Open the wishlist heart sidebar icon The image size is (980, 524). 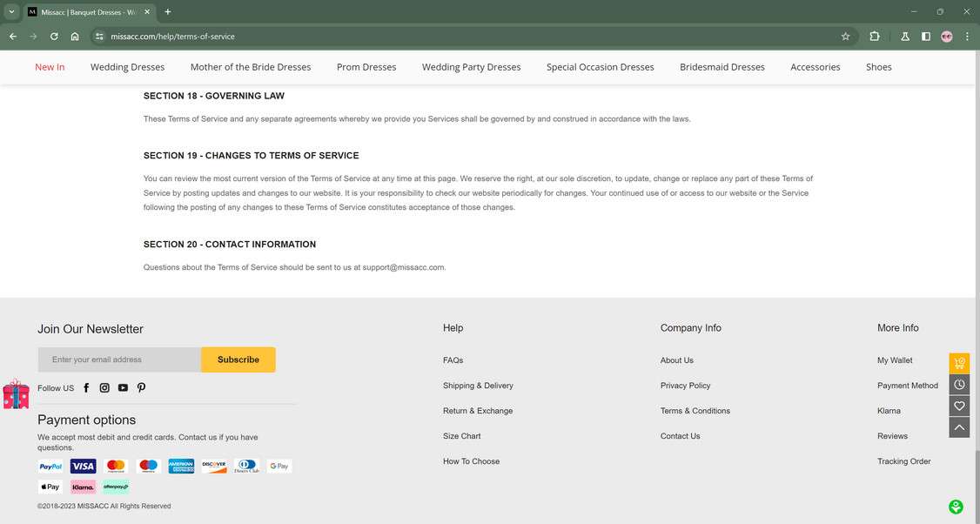[x=959, y=406]
